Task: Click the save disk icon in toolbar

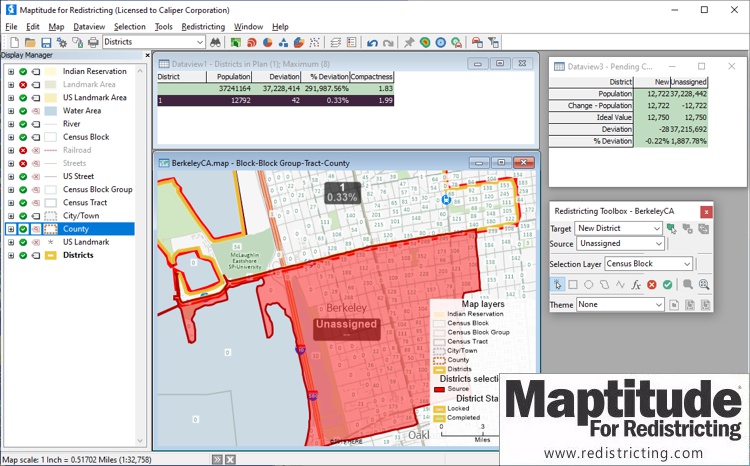Action: (46, 42)
